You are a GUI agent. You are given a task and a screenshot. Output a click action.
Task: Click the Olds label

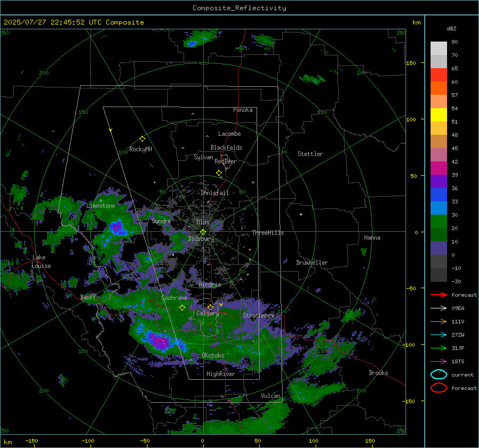point(203,222)
